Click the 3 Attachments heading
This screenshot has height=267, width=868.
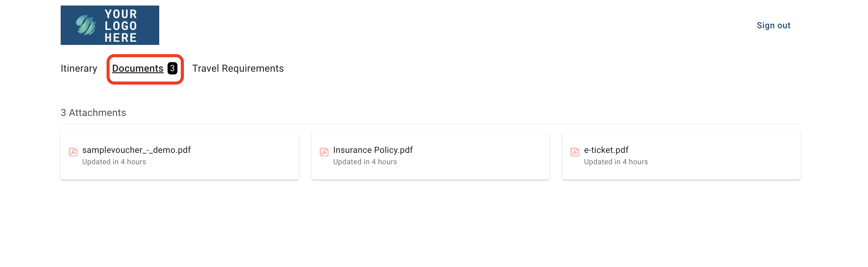pos(93,113)
